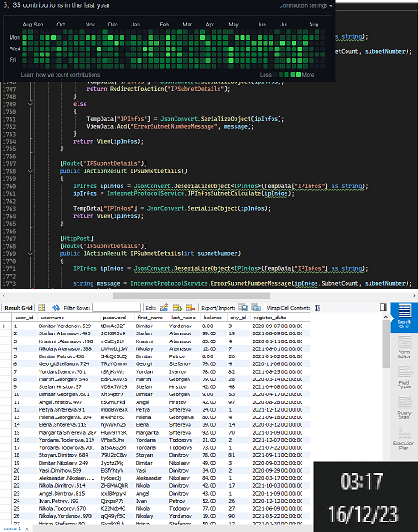The height and width of the screenshot is (532, 418).
Task: Click the date 16/12/23
Action: 362,514
